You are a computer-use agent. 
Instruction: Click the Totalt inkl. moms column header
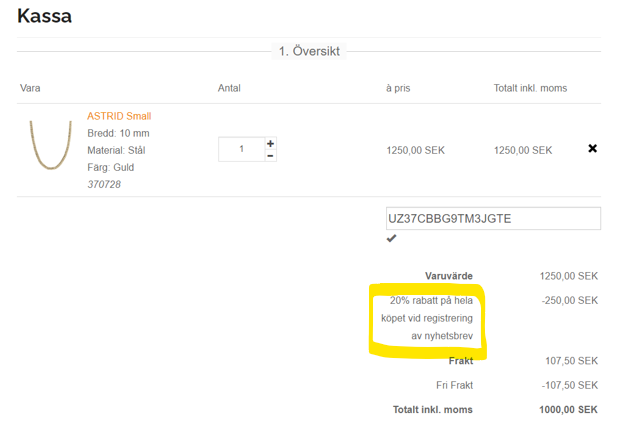pyautogui.click(x=530, y=88)
